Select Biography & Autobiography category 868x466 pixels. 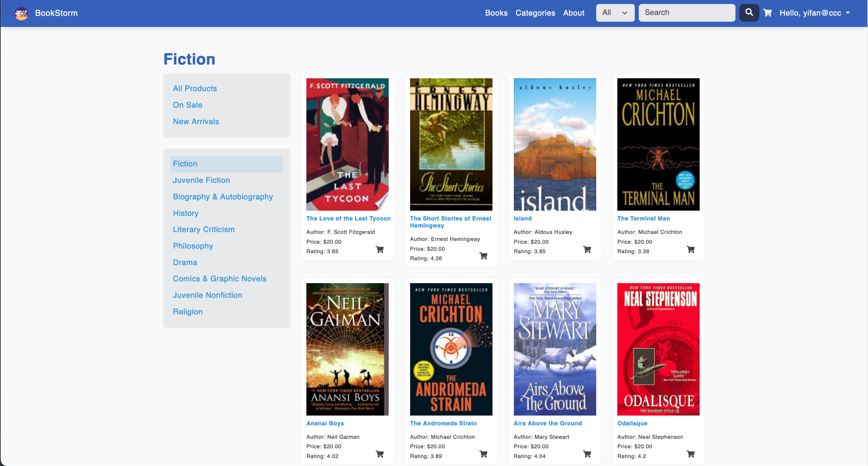(223, 197)
